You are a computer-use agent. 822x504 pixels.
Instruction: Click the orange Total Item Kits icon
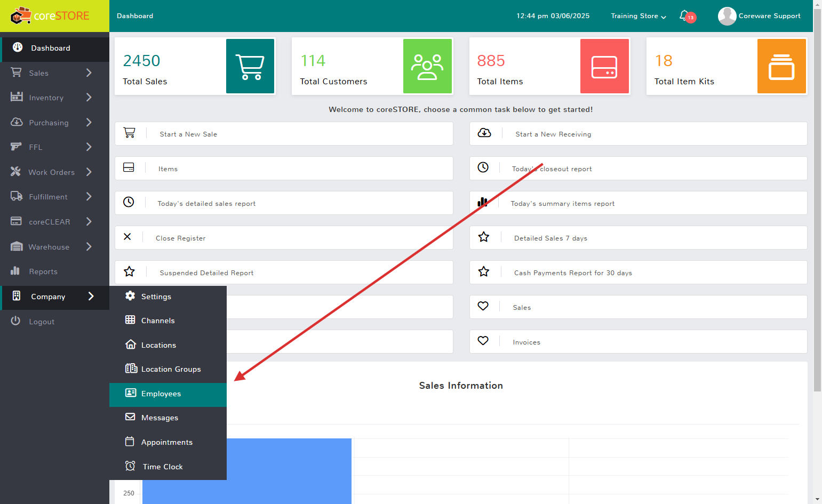pos(781,66)
